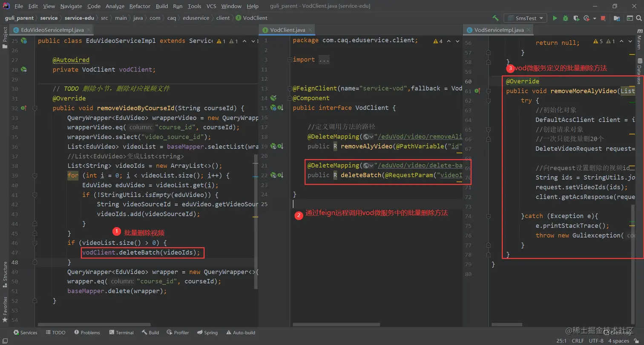Click service-edu in the breadcrumb bar
This screenshot has width=644, height=345.
pos(80,18)
